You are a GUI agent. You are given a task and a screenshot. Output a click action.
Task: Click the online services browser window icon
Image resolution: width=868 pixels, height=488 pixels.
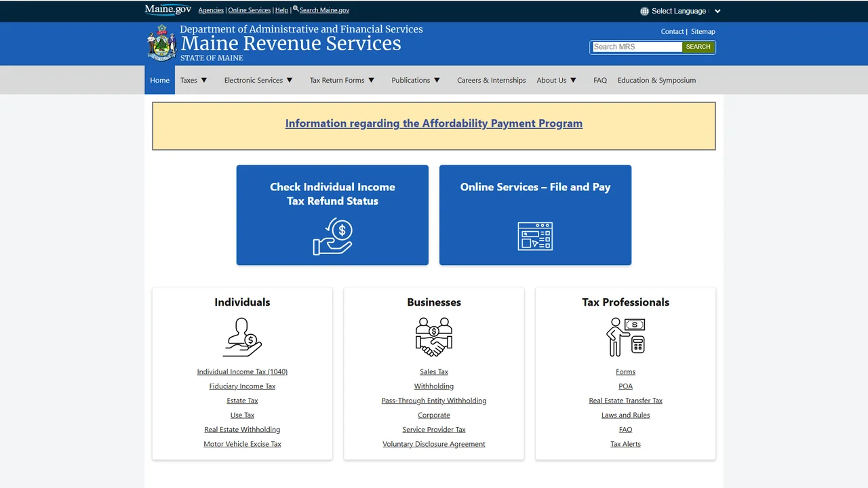pos(535,236)
